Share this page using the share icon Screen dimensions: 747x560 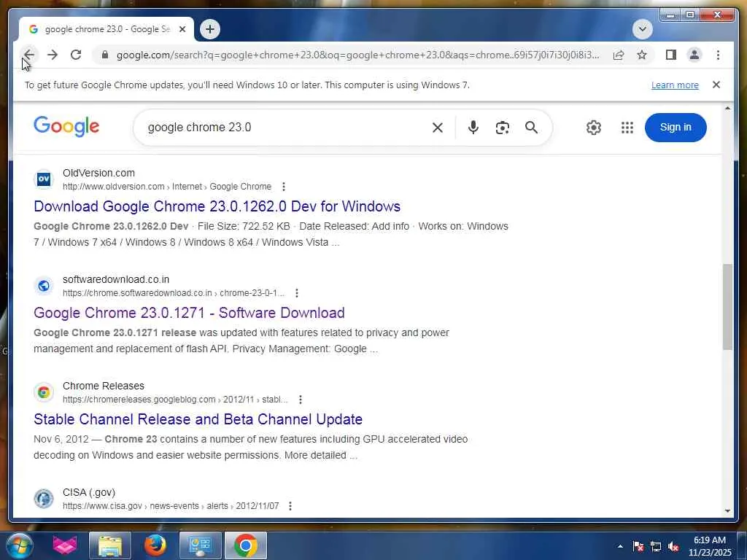[x=619, y=55]
